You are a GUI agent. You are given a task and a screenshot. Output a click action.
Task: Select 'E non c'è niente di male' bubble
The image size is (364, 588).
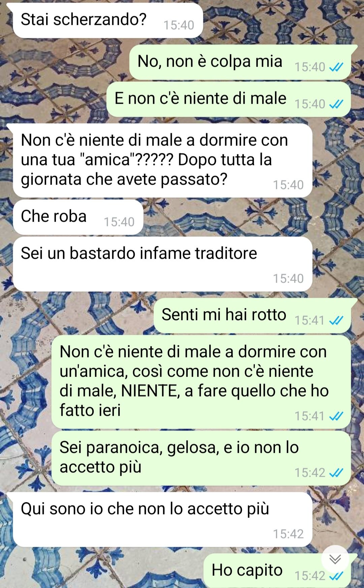coord(229,99)
